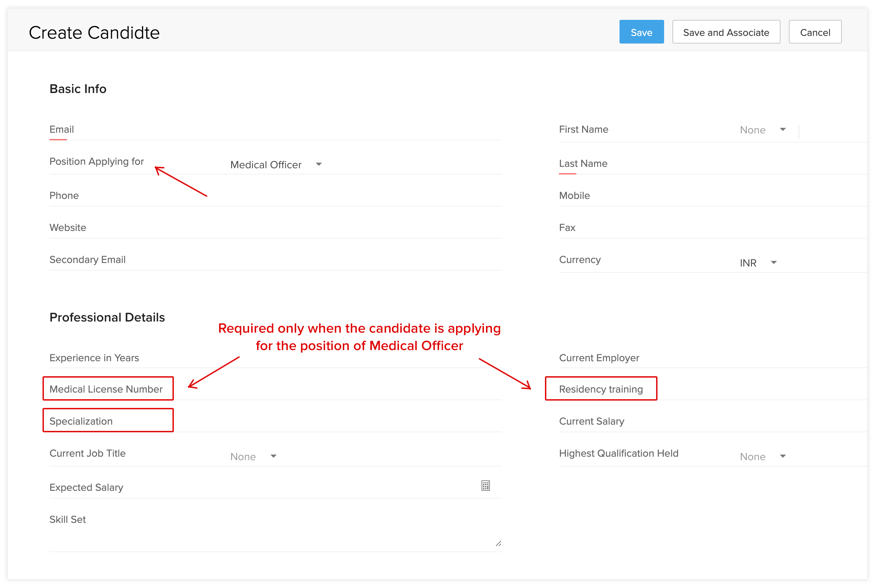The height and width of the screenshot is (588, 877).
Task: Click the blue Save button
Action: [641, 32]
